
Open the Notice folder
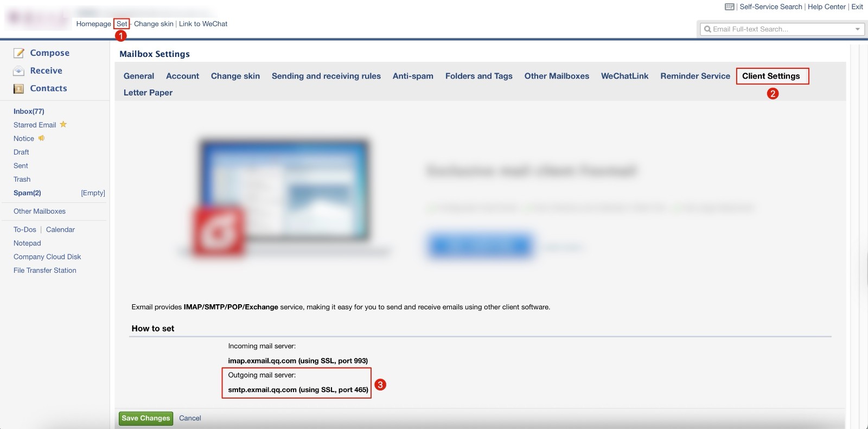(x=24, y=139)
